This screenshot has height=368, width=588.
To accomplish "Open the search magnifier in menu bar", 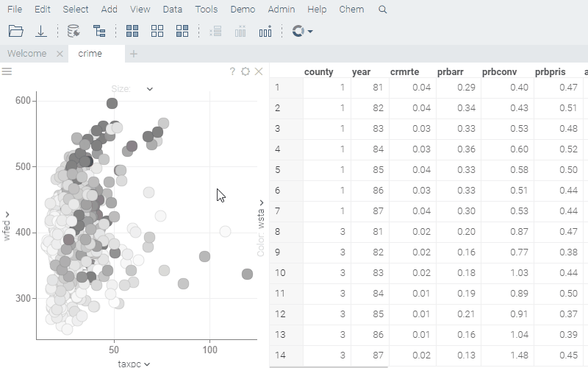I will (x=382, y=10).
